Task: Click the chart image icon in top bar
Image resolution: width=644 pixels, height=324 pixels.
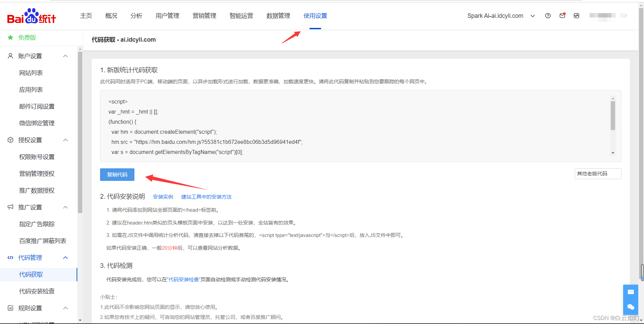Action: click(576, 16)
